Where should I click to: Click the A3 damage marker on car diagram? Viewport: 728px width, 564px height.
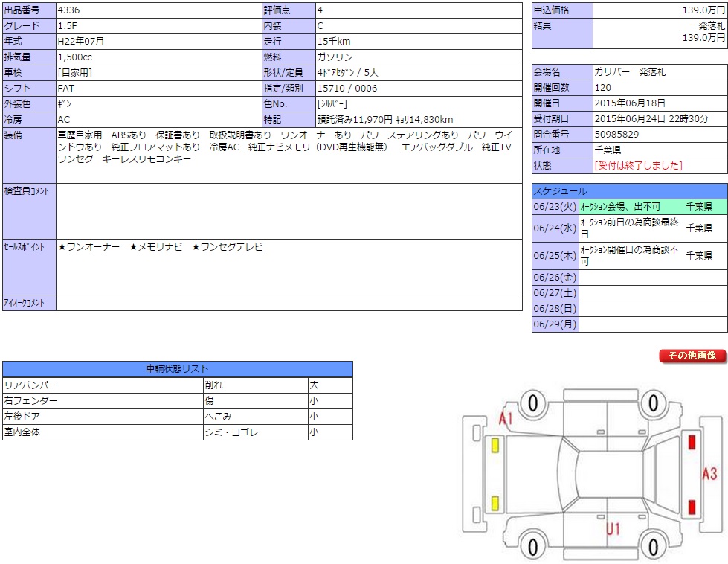709,473
